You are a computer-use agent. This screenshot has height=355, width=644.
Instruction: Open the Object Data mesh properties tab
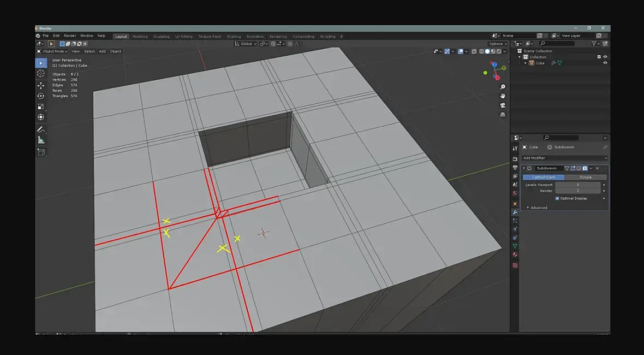click(515, 246)
